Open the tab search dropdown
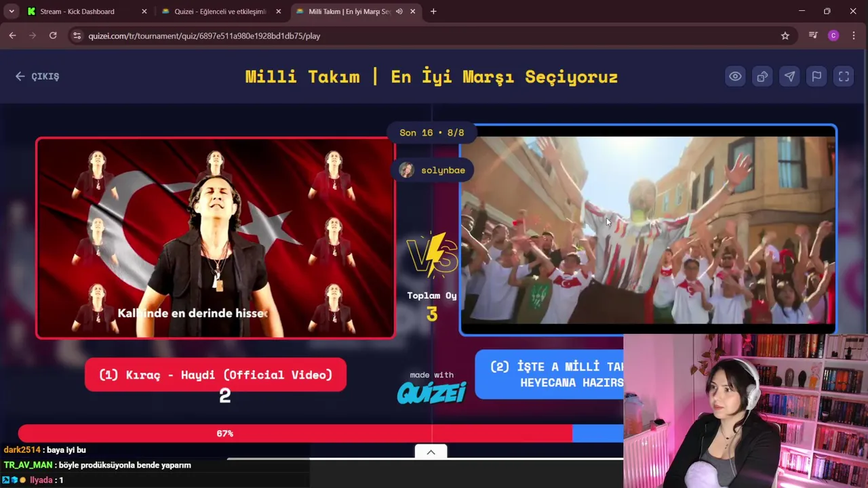The width and height of the screenshot is (868, 488). [x=11, y=12]
